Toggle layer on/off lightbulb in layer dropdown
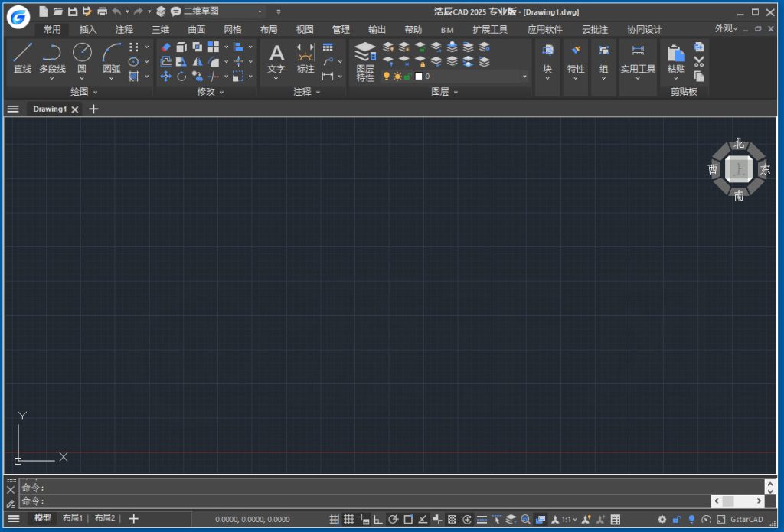The height and width of the screenshot is (532, 784). tap(386, 76)
